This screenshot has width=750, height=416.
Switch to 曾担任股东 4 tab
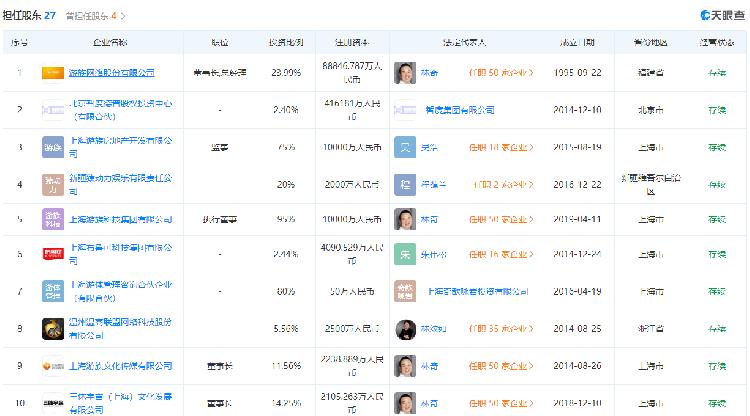pos(91,16)
